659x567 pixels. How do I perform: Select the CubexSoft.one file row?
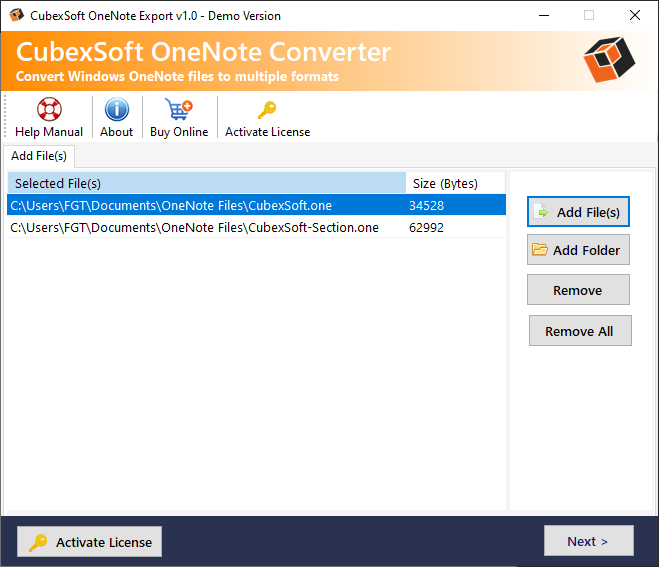(256, 205)
